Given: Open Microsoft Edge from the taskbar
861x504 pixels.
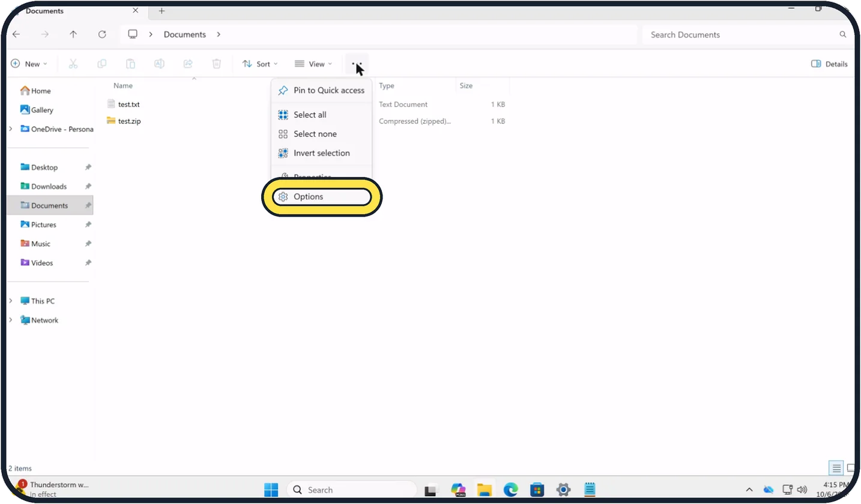Looking at the screenshot, I should click(510, 490).
